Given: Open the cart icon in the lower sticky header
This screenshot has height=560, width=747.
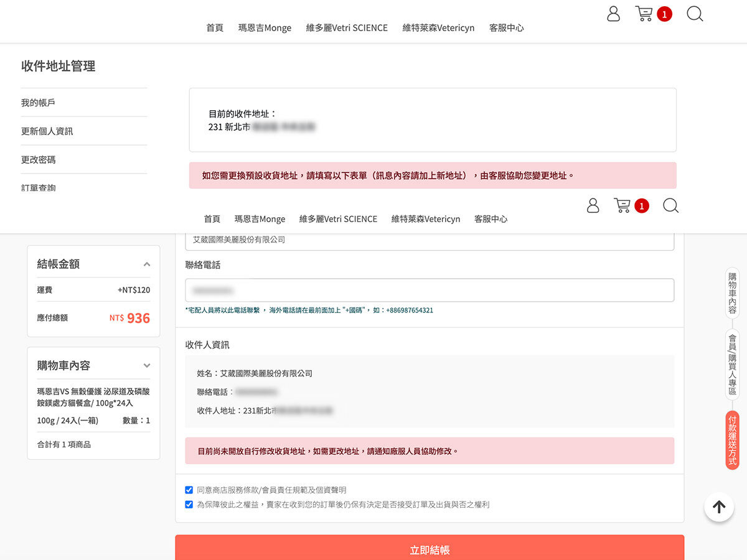Looking at the screenshot, I should (x=622, y=206).
